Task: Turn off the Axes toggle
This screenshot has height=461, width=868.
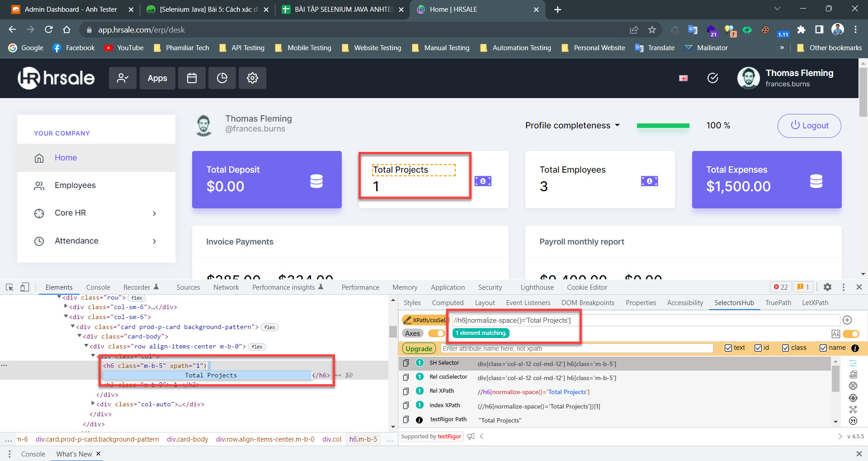Action: pos(437,334)
